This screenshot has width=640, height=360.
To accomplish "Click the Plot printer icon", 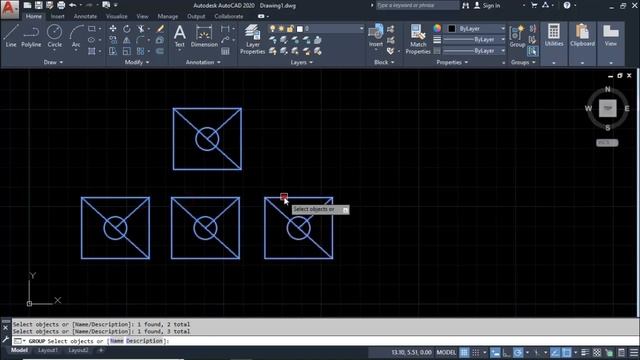I will (x=61, y=5).
